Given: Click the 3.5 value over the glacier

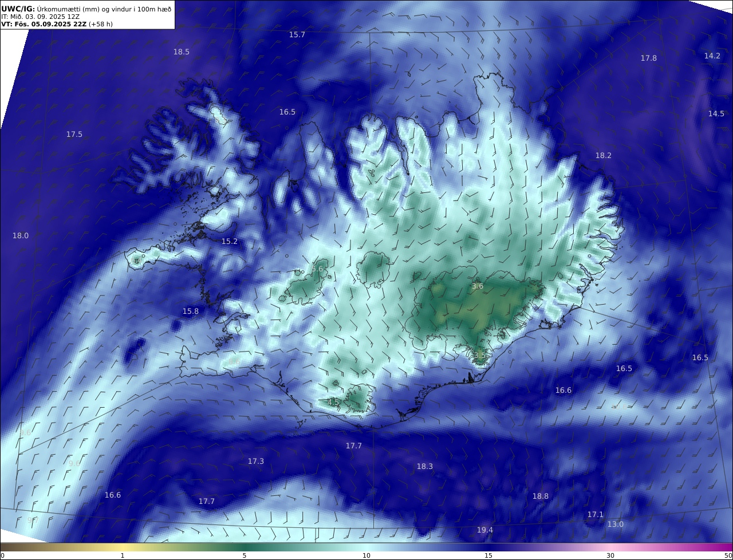Looking at the screenshot, I should coord(480,355).
